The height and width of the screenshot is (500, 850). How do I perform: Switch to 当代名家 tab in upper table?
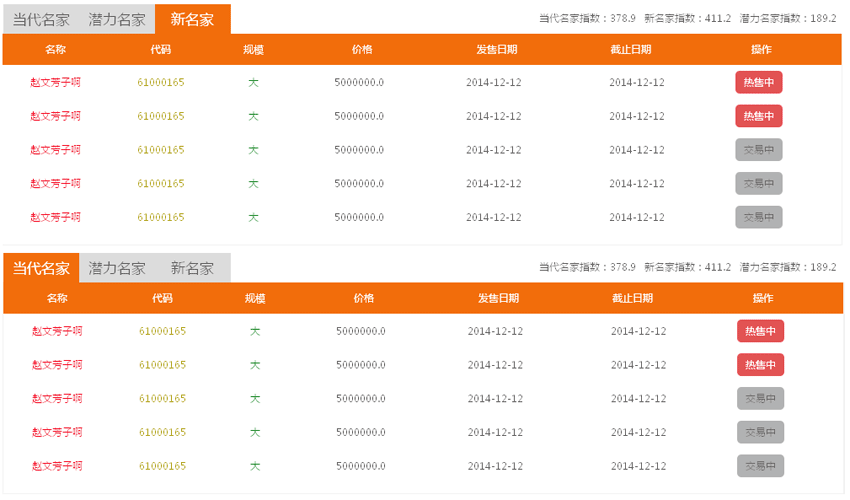[41, 20]
